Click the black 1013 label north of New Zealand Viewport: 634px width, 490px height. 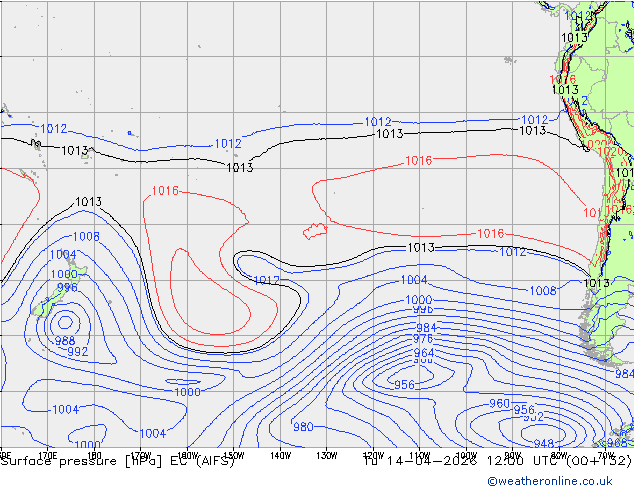pos(89,201)
